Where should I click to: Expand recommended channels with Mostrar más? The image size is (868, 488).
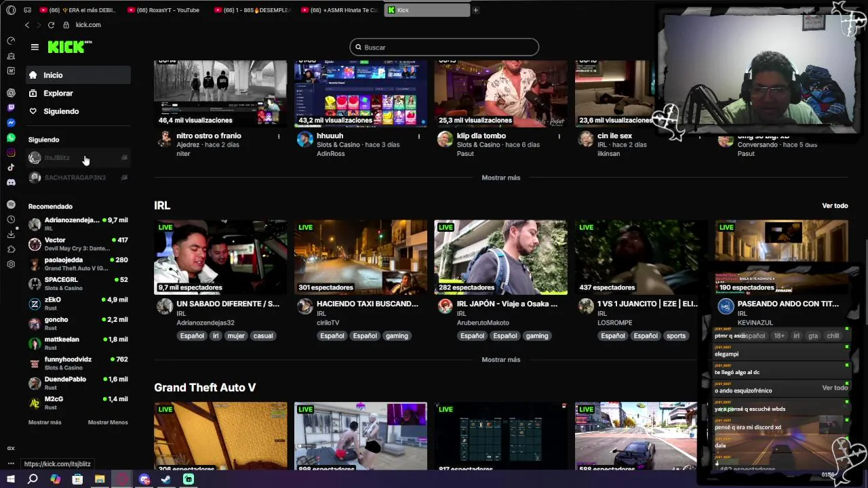45,422
